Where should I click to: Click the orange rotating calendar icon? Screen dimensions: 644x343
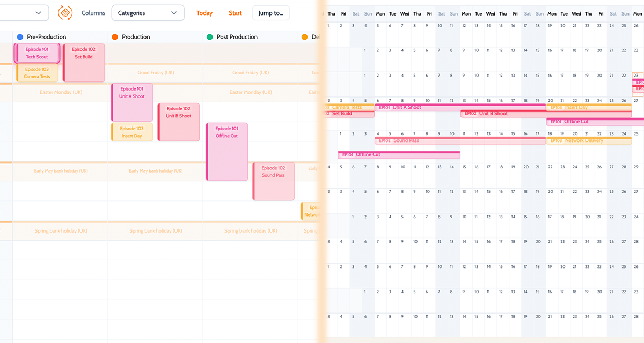coord(65,13)
